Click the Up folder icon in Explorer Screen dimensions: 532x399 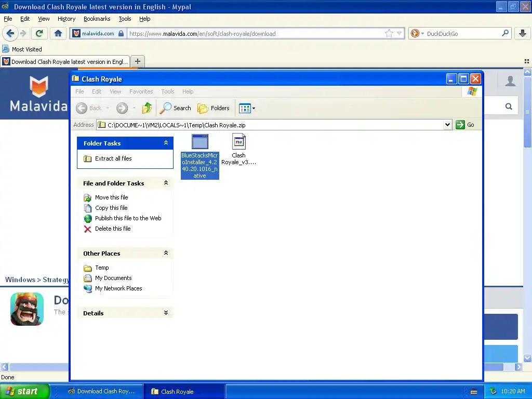point(147,108)
